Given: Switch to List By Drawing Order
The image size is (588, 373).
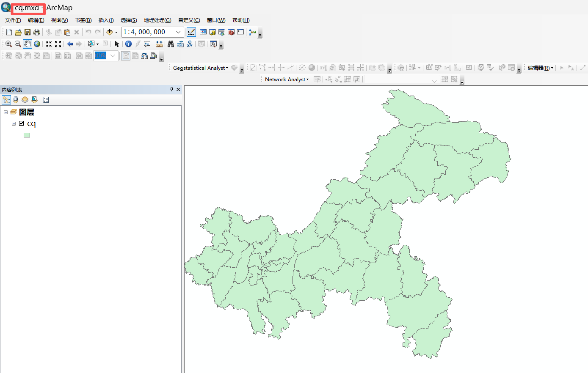Looking at the screenshot, I should 6,100.
